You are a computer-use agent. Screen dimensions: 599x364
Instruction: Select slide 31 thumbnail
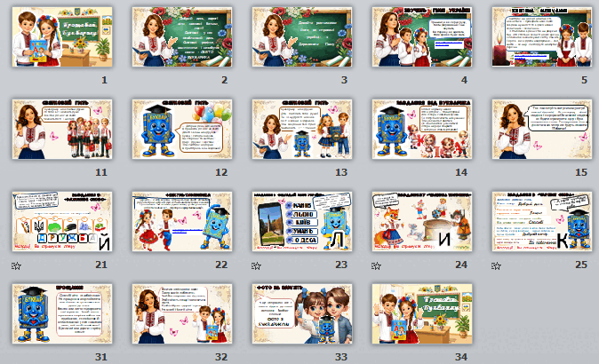point(62,313)
